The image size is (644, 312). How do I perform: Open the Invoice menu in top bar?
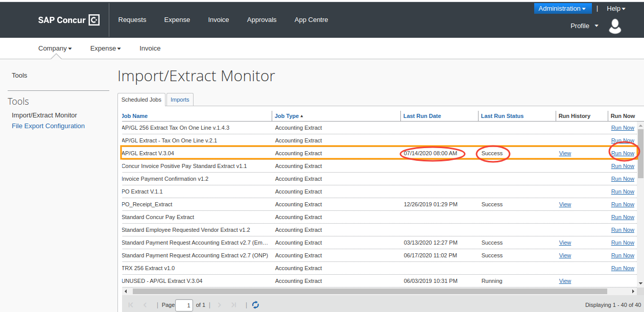(x=219, y=20)
